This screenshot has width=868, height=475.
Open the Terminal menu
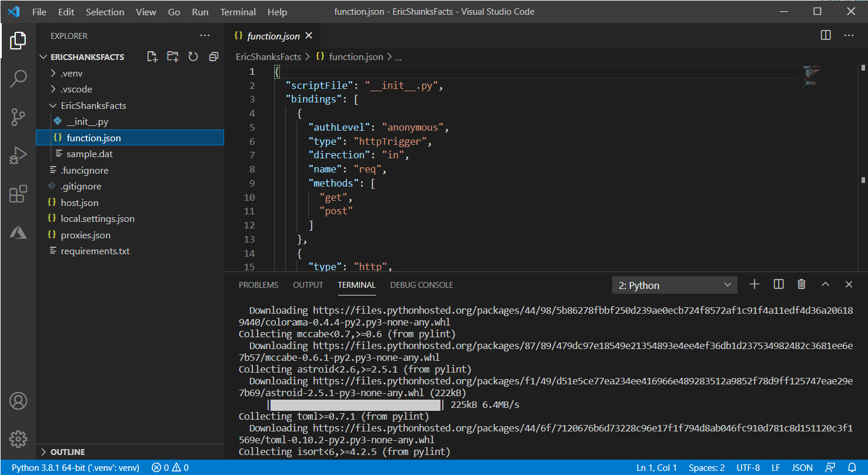coord(238,12)
